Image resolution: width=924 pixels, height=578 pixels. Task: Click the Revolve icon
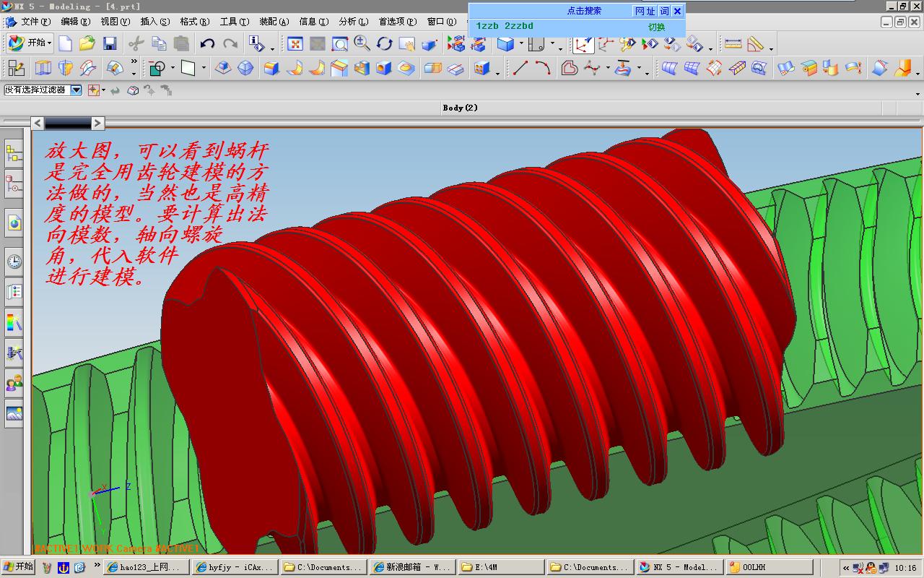point(66,69)
